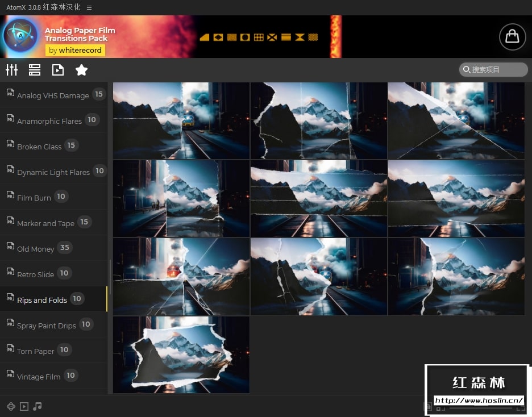
Task: Select the last thumbnail in the second row
Action: (456, 198)
